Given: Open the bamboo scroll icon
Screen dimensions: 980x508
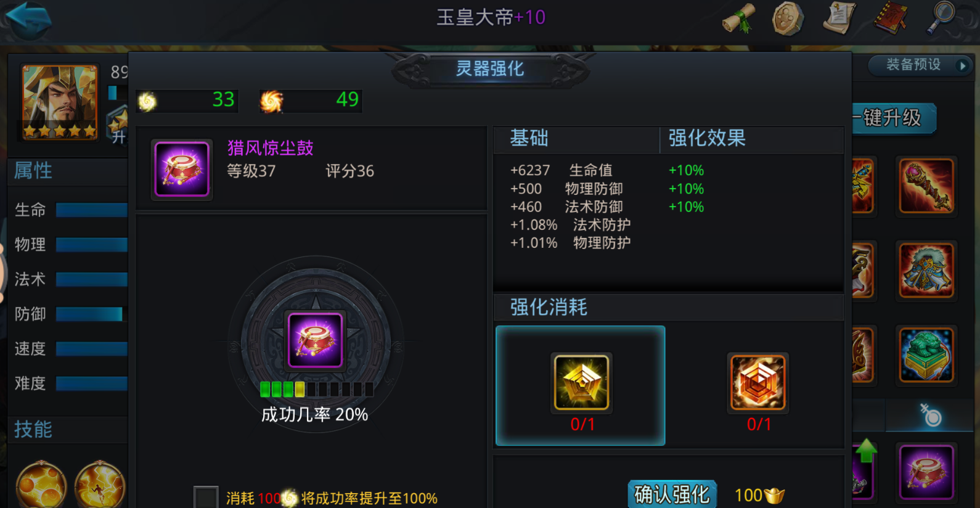Looking at the screenshot, I should (x=738, y=18).
